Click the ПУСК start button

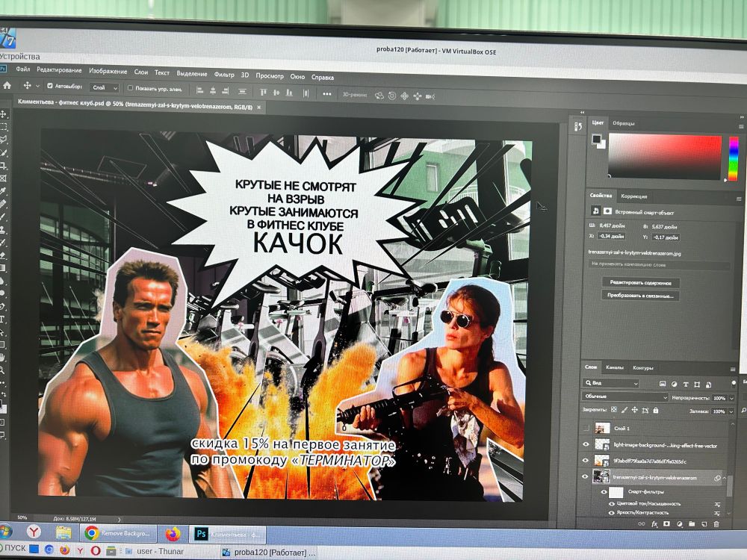coord(13,548)
